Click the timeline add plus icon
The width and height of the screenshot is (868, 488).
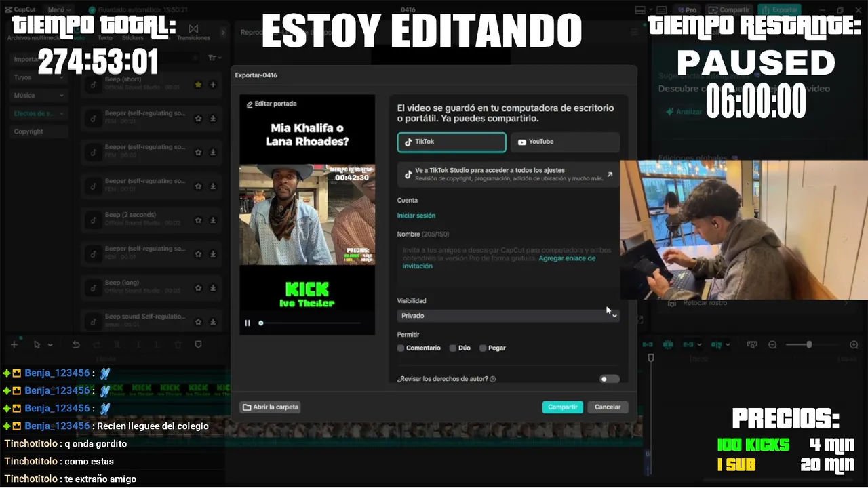[14, 344]
